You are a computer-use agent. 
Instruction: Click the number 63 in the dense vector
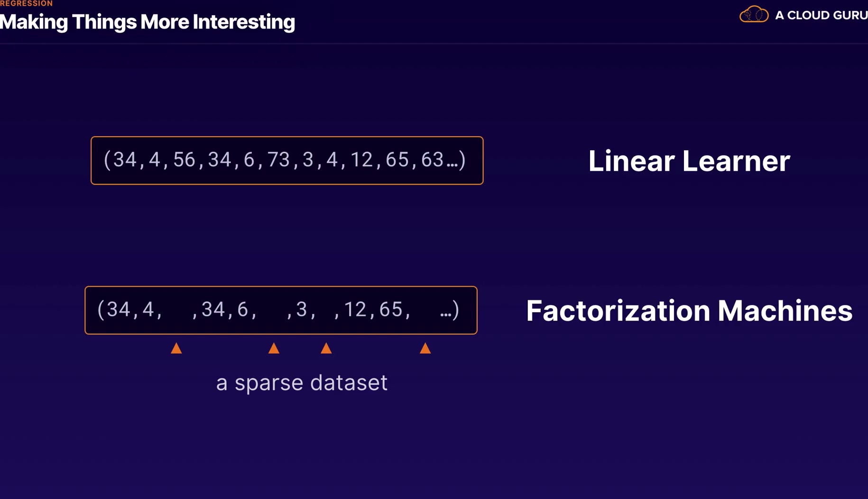(x=432, y=160)
